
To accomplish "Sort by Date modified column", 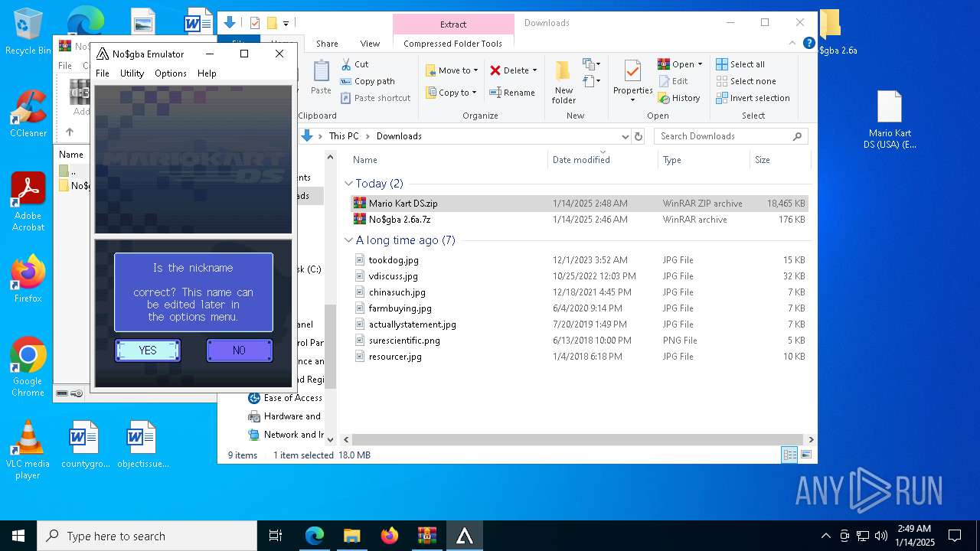I will point(603,160).
